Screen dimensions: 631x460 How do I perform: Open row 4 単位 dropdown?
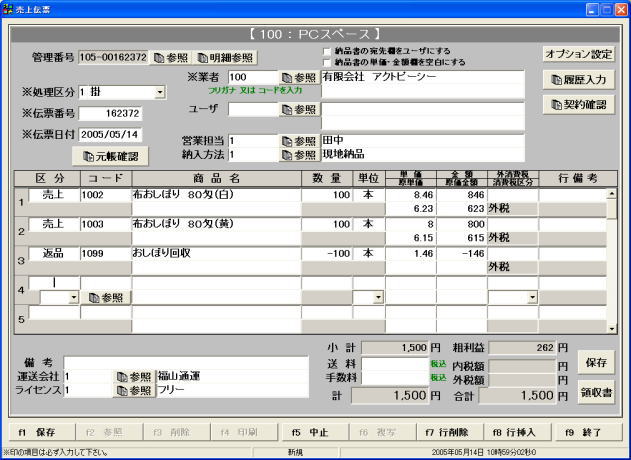pos(378,298)
